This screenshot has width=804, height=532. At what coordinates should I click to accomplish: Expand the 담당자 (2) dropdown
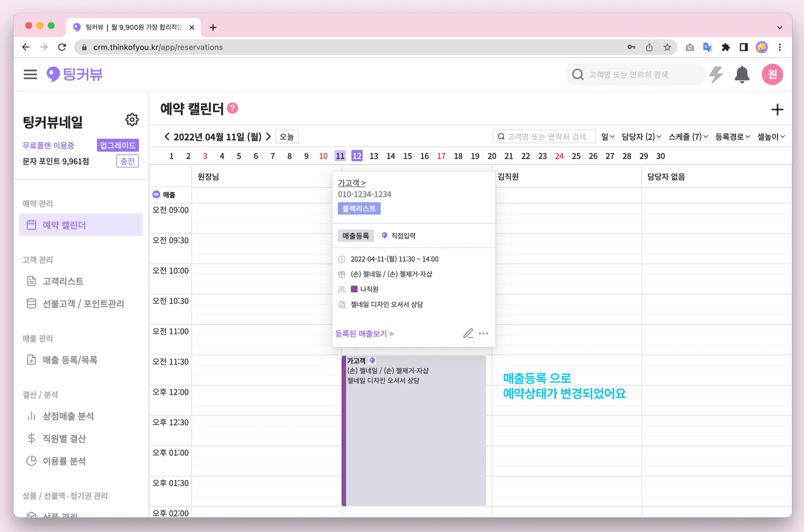click(641, 137)
